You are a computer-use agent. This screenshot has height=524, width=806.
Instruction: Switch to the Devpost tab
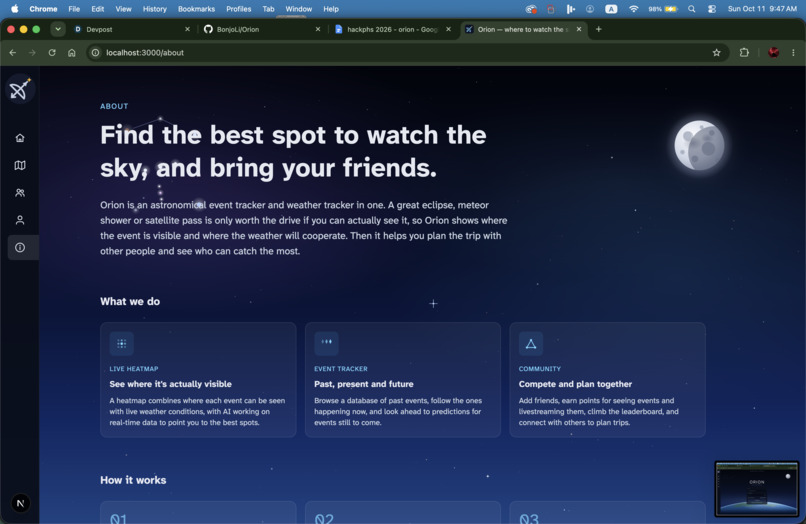(x=131, y=29)
